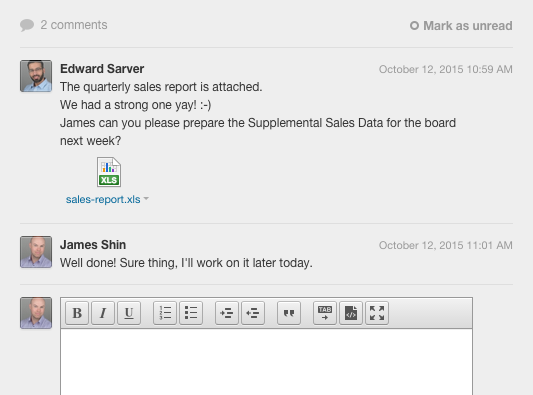Expand editor to fullscreen
Viewport: 533px width, 395px height.
[x=377, y=313]
